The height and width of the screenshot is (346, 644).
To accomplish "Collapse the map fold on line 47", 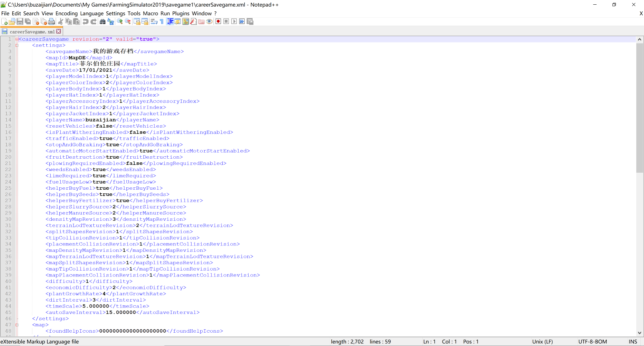I will [x=17, y=325].
